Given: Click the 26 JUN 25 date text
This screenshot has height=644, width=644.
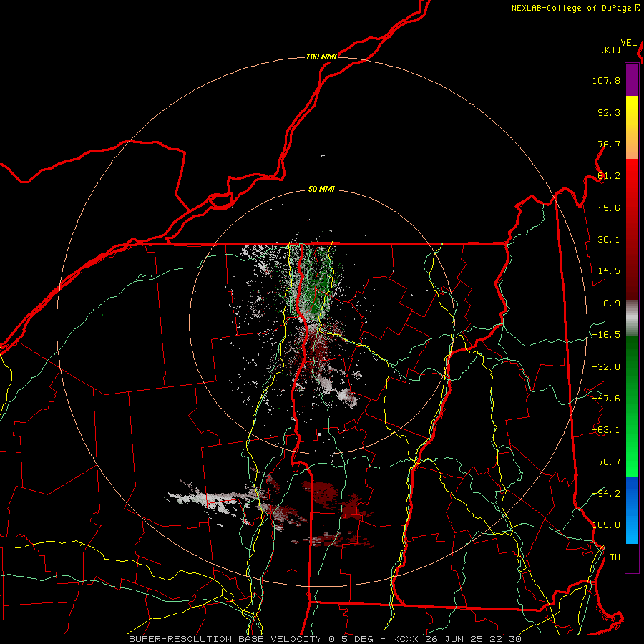Looking at the screenshot, I should point(454,639).
